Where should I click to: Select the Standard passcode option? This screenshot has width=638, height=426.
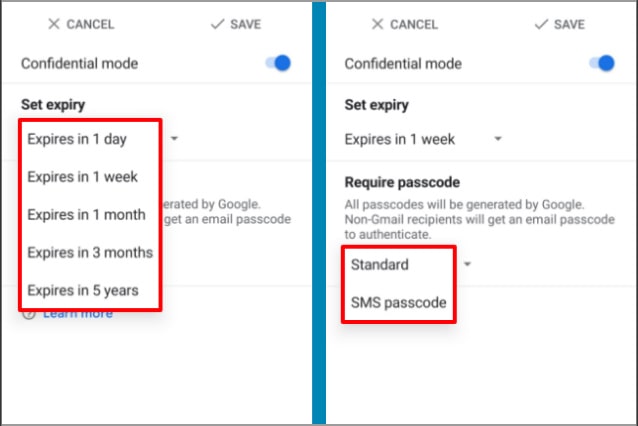tap(380, 265)
